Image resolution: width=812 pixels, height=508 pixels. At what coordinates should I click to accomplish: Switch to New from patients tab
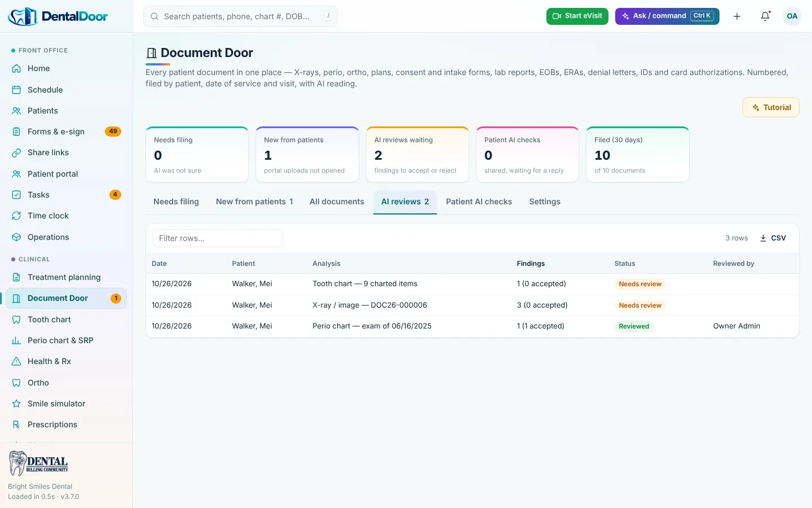254,202
